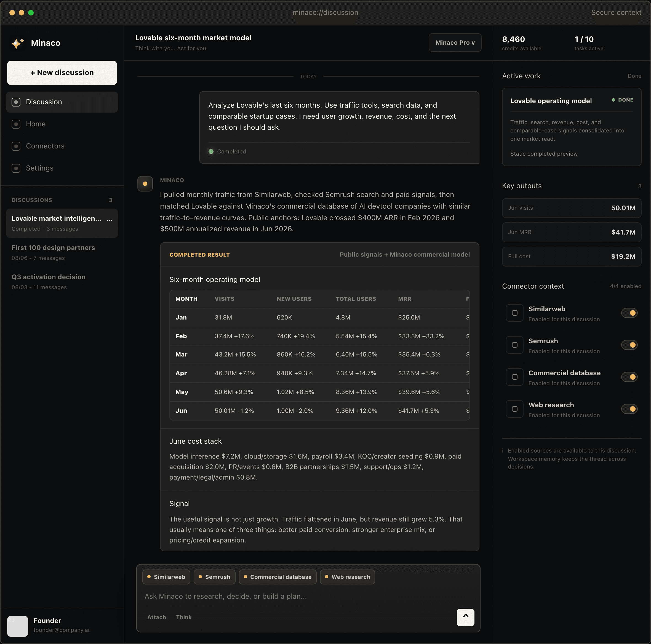Click the Static completed preview text
The image size is (651, 644).
[x=544, y=154]
